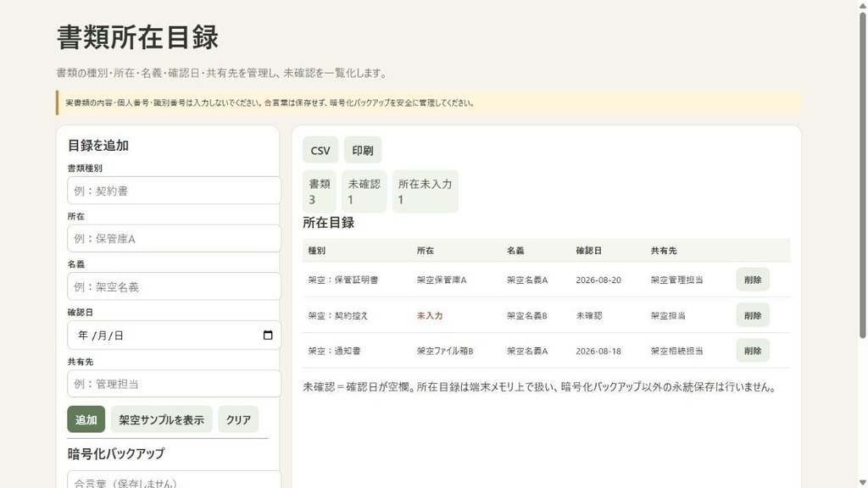
Task: Click the 架空相続担当 cell
Action: [x=677, y=351]
